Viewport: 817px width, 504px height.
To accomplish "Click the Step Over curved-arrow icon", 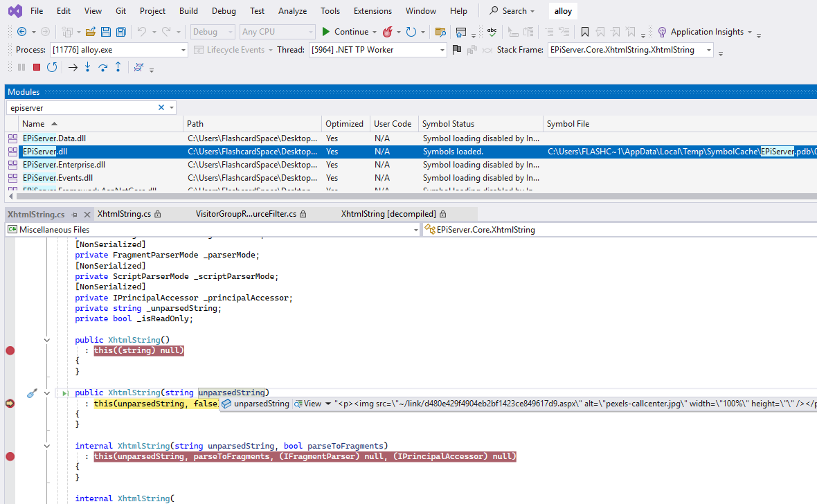I will click(103, 67).
